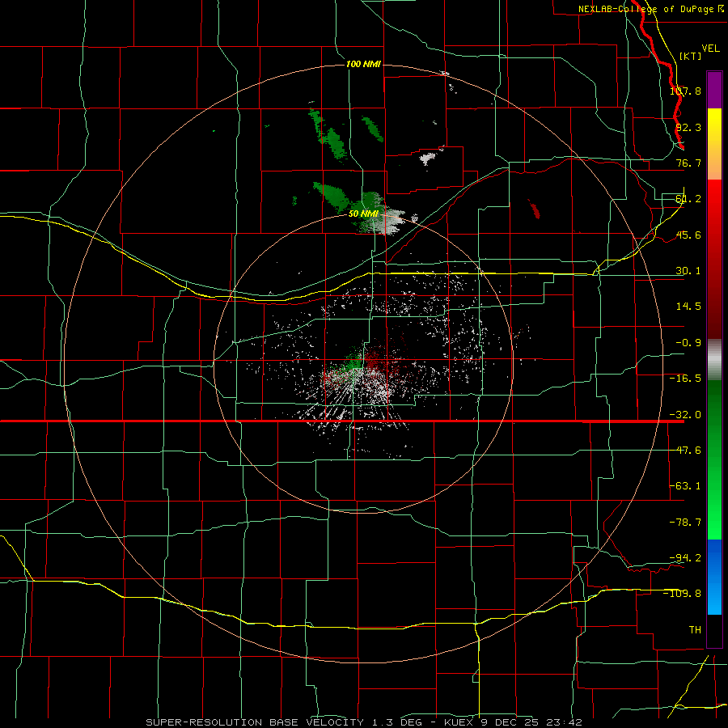The image size is (728, 728).
Task: Click the green velocity echo beside 50 NMI label
Action: (332, 194)
